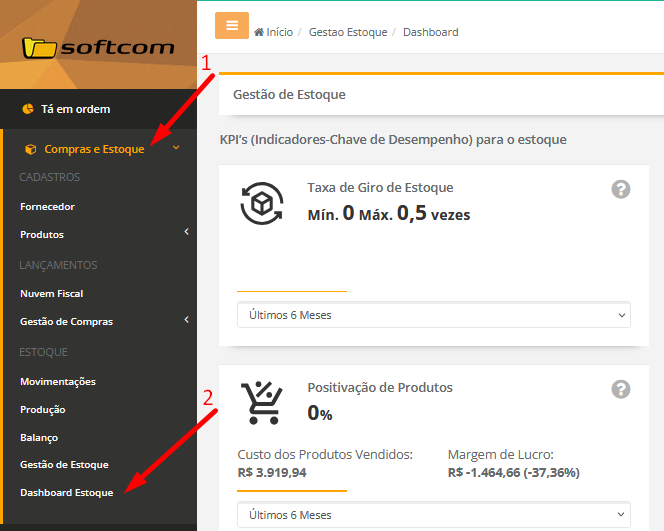Viewport: 664px width, 531px height.
Task: Click the Softcom logo
Action: (x=98, y=47)
